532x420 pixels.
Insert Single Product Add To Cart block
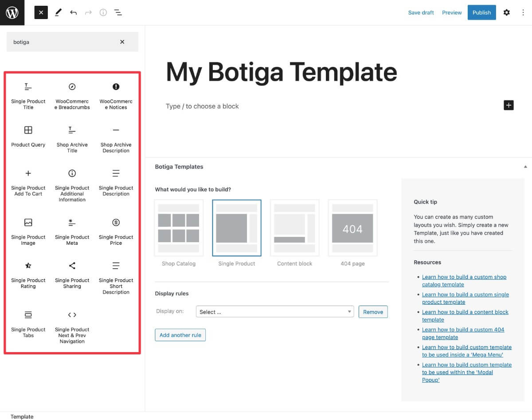coord(28,183)
